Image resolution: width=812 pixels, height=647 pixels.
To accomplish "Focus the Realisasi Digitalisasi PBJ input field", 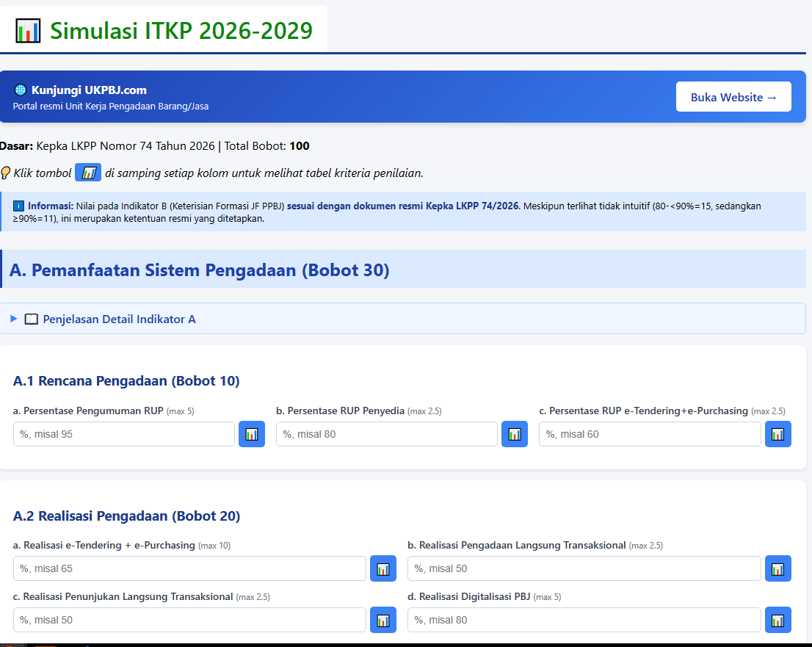I will point(584,620).
